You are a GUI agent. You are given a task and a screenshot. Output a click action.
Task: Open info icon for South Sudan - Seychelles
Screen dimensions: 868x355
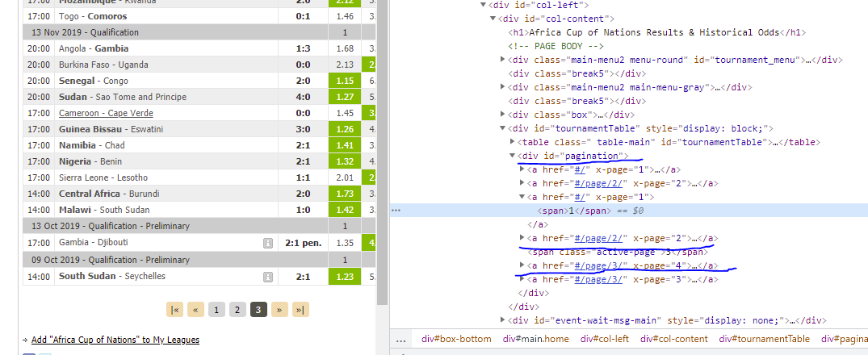coord(267,277)
